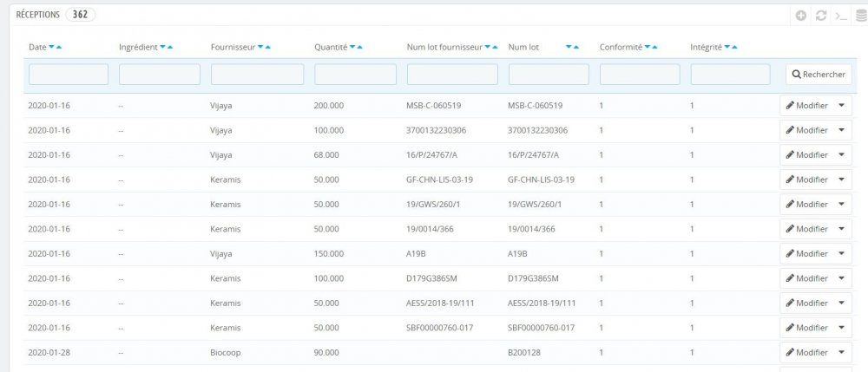
Task: Sort Num lot fournisseur descending
Action: point(487,48)
